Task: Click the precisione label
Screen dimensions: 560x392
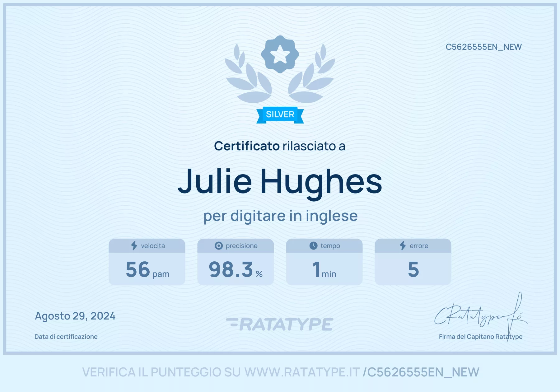Action: point(242,246)
